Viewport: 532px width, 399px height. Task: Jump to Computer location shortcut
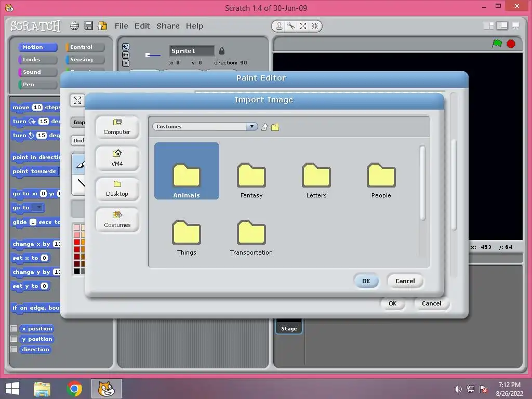tap(117, 127)
